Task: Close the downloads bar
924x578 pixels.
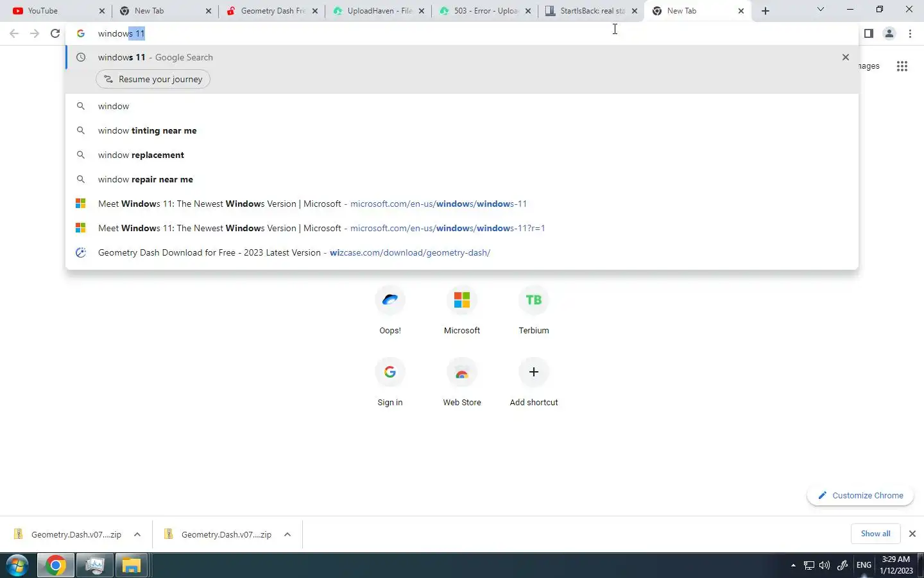Action: (912, 534)
